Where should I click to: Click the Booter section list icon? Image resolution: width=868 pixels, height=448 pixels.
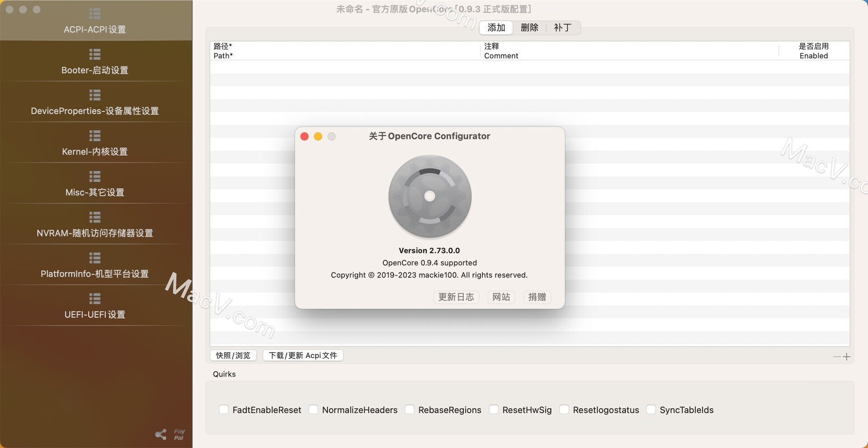point(95,54)
